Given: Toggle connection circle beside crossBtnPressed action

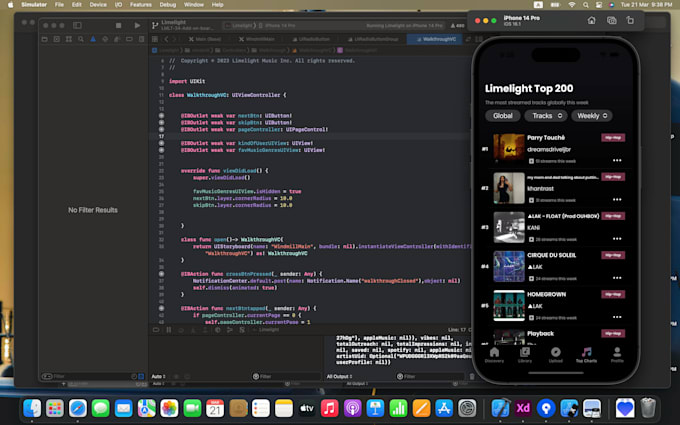Looking at the screenshot, I should [161, 274].
